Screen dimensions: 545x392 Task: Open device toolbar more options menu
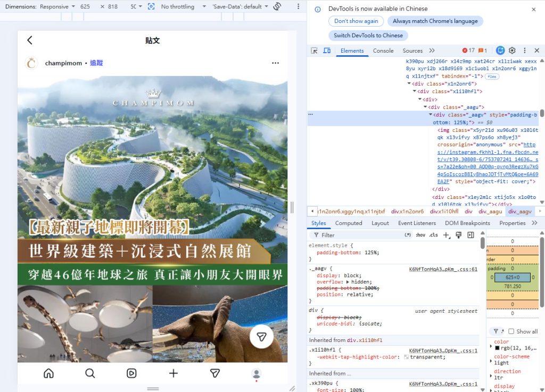tap(298, 6)
